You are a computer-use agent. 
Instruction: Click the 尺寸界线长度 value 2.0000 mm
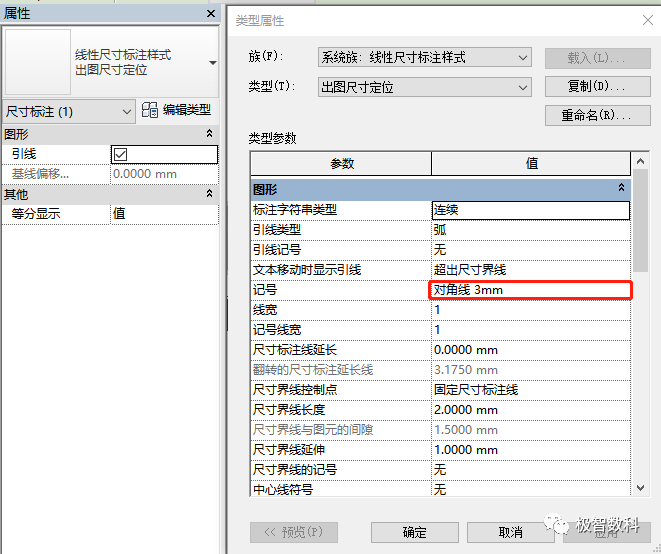point(531,410)
